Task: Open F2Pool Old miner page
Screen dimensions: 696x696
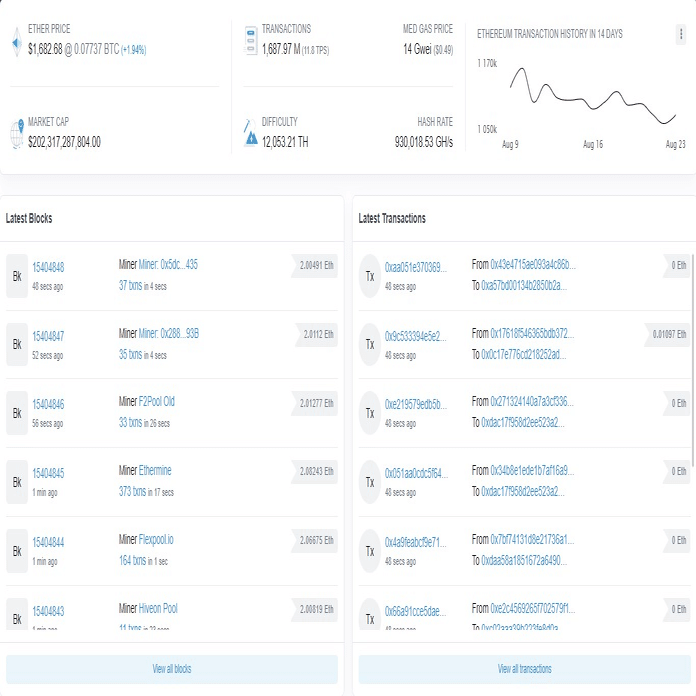Action: 157,401
